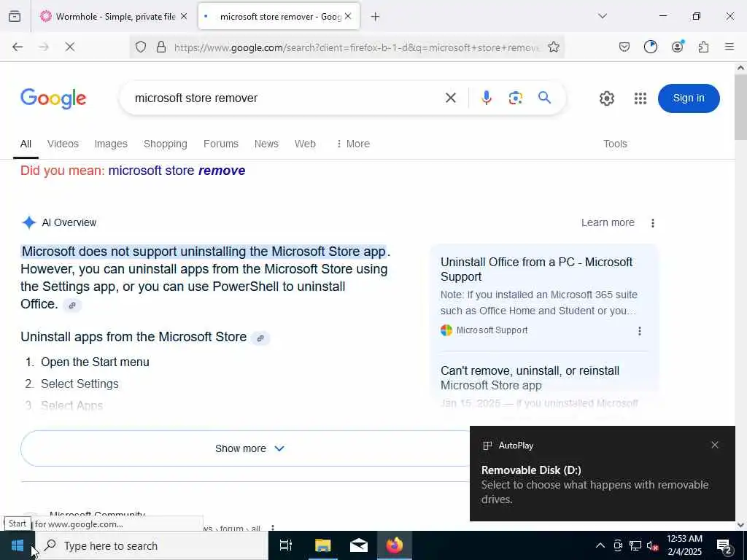Image resolution: width=747 pixels, height=560 pixels.
Task: Switch to Videos tab
Action: 63,144
